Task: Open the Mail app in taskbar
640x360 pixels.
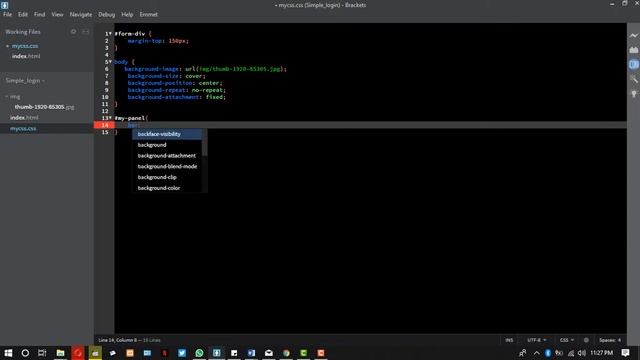Action: 269,353
